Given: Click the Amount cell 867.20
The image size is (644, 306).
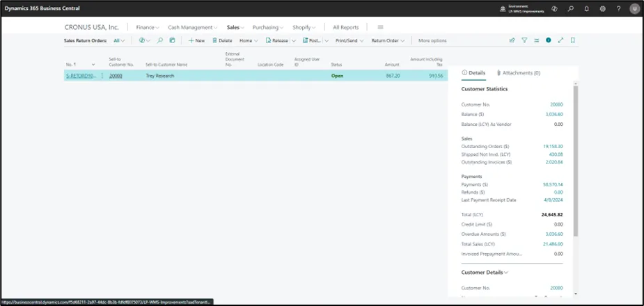Looking at the screenshot, I should click(x=393, y=76).
